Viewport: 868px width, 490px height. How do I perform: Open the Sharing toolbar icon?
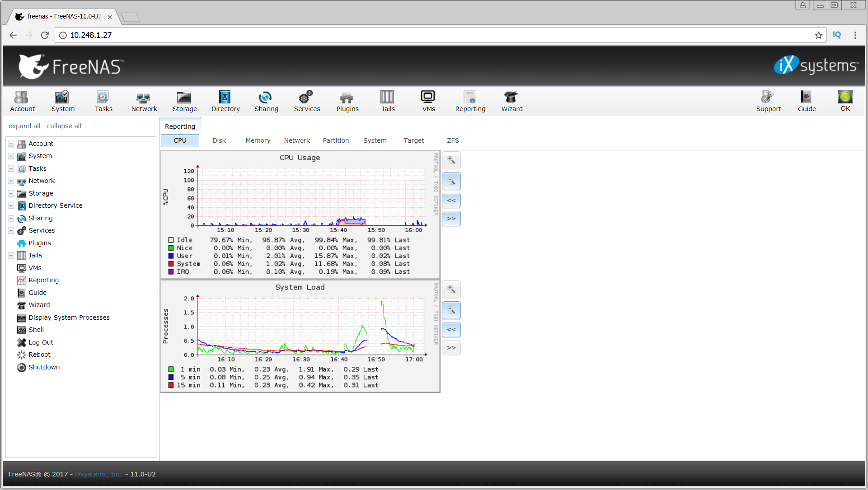(266, 101)
